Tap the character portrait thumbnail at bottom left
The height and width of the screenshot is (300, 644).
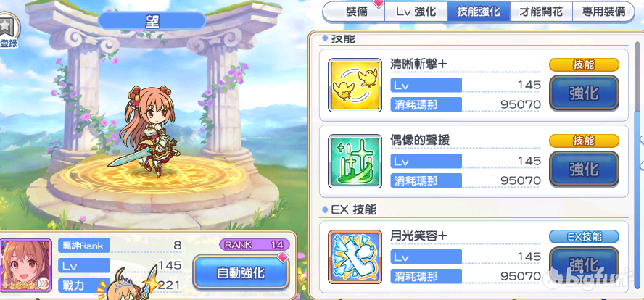26,265
